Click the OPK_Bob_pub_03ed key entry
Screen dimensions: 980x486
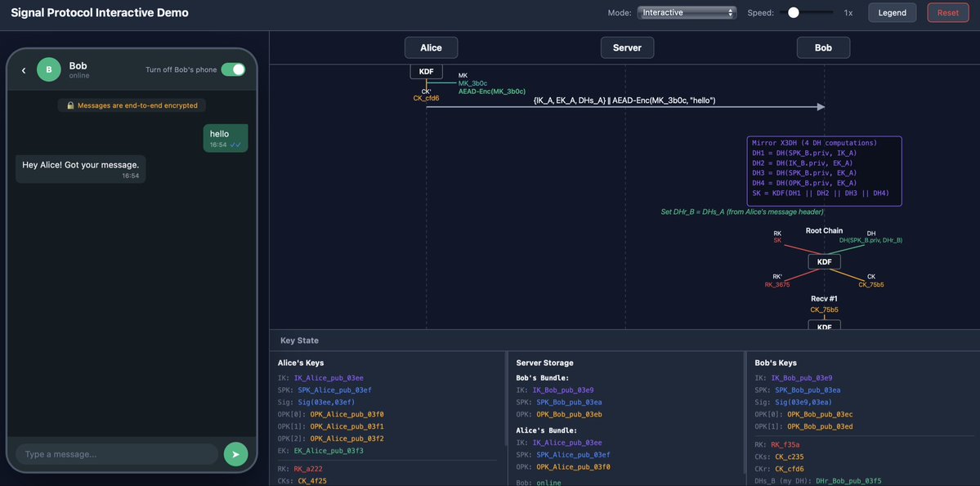[x=820, y=426]
